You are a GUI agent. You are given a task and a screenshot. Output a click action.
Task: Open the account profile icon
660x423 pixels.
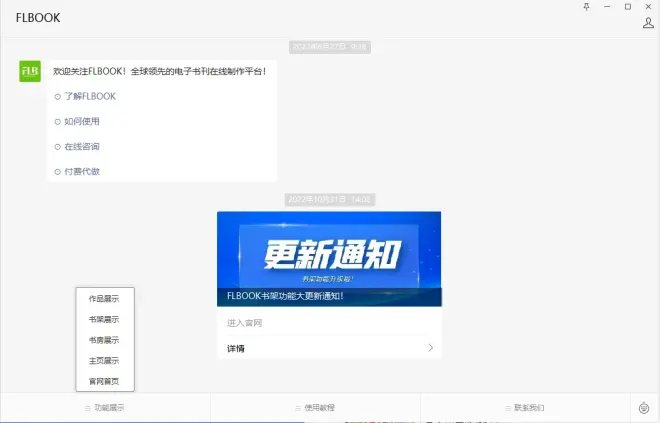click(x=648, y=23)
